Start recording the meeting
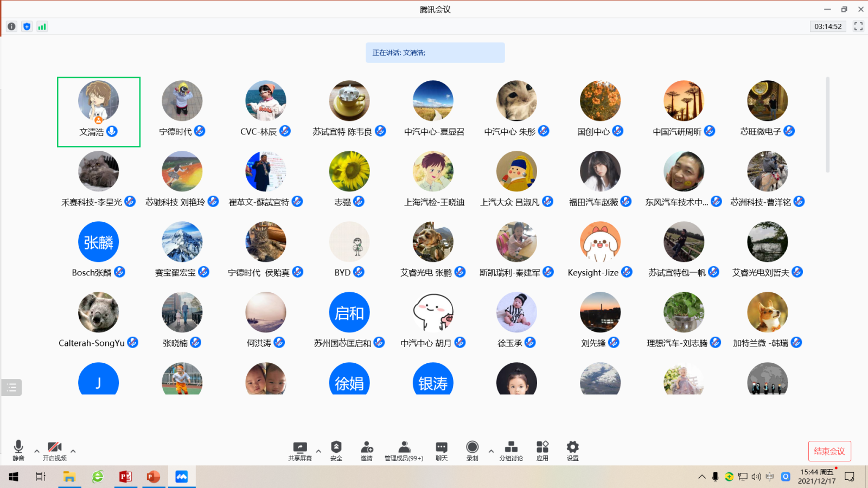 [x=473, y=450]
